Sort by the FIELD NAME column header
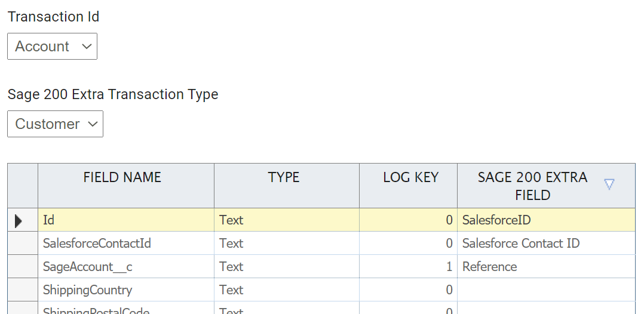Image resolution: width=644 pixels, height=314 pixels. point(122,177)
